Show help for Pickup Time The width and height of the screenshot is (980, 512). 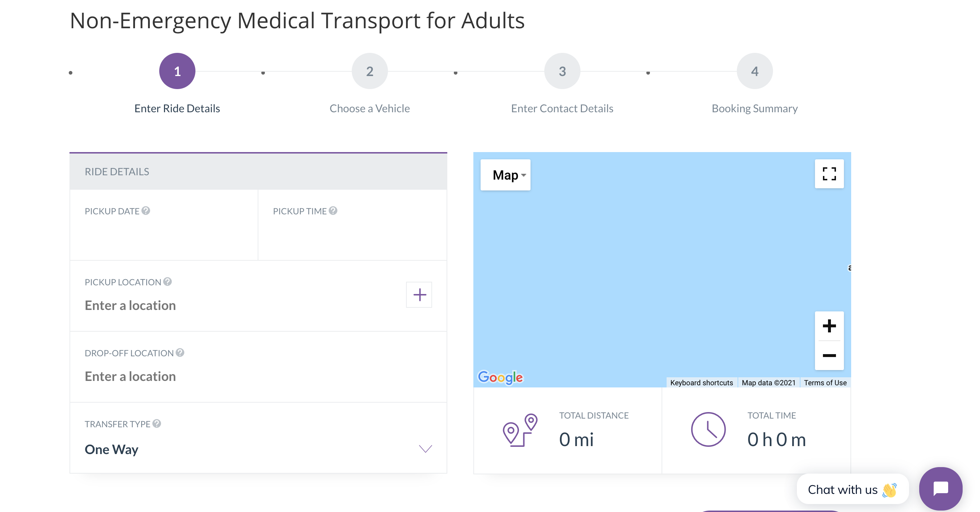tap(333, 210)
